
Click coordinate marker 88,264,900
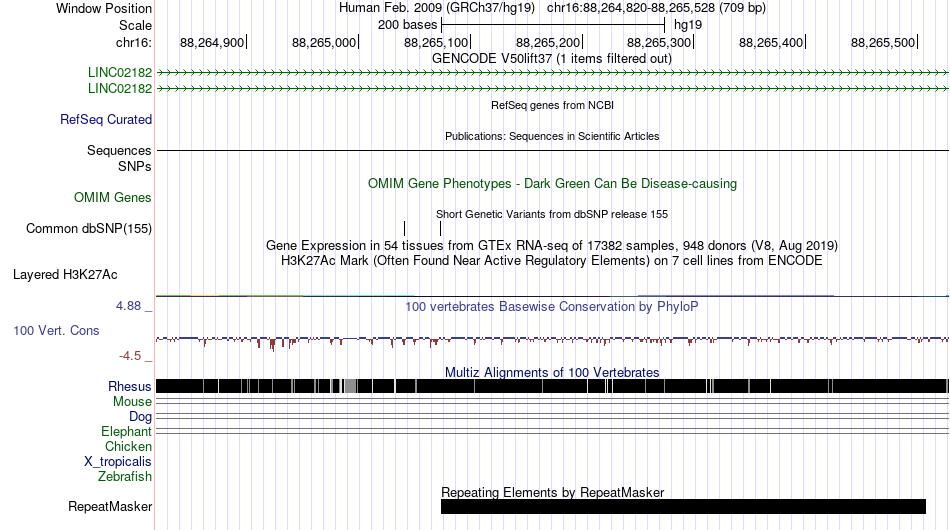(x=212, y=42)
